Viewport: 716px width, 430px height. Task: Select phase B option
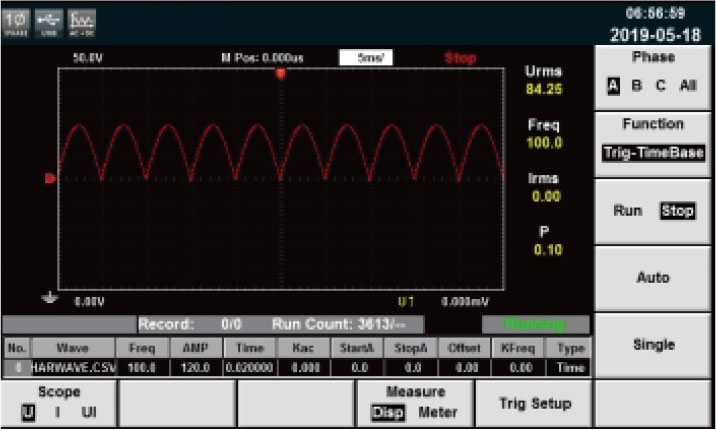coord(637,85)
